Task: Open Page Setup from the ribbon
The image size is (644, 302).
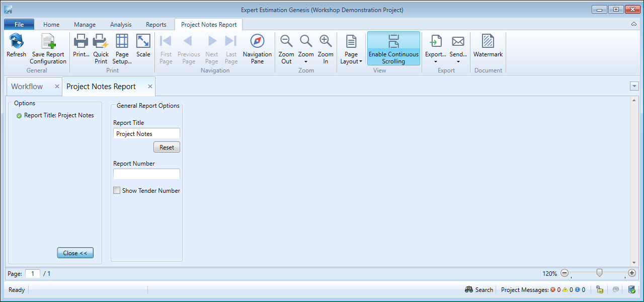Action: click(x=122, y=42)
